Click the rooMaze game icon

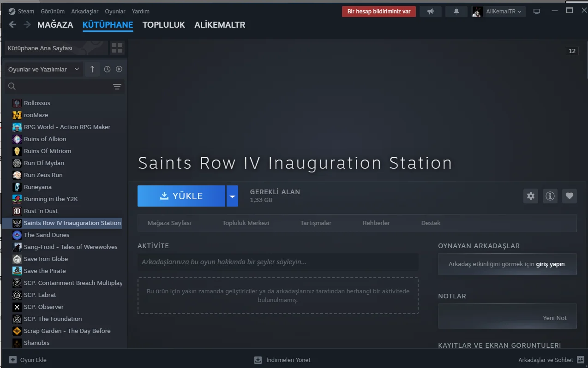pyautogui.click(x=17, y=115)
